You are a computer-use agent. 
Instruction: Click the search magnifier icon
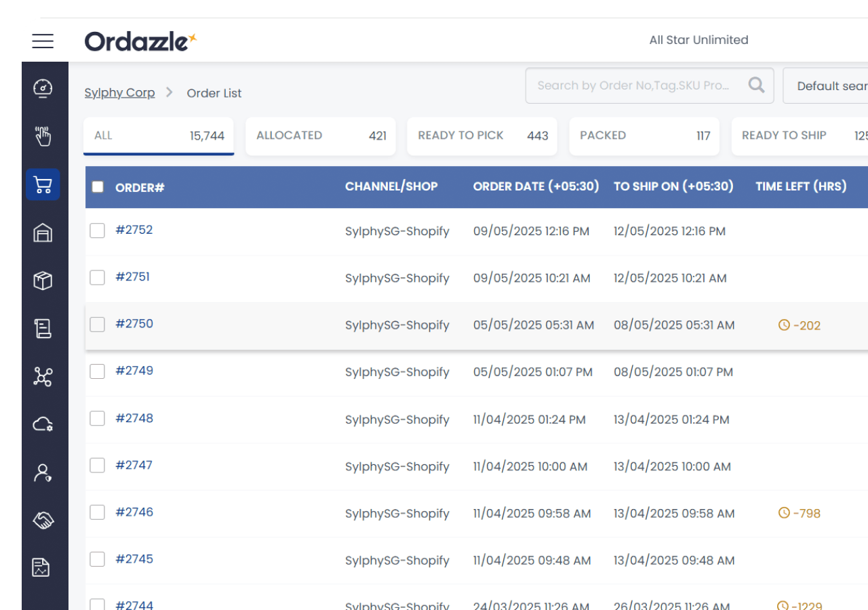pyautogui.click(x=756, y=85)
